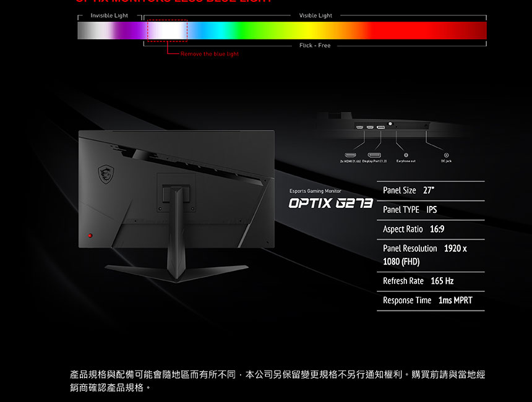Click the DisplayPort connector icon
Screen dimensions: 532x402
pyautogui.click(x=374, y=155)
